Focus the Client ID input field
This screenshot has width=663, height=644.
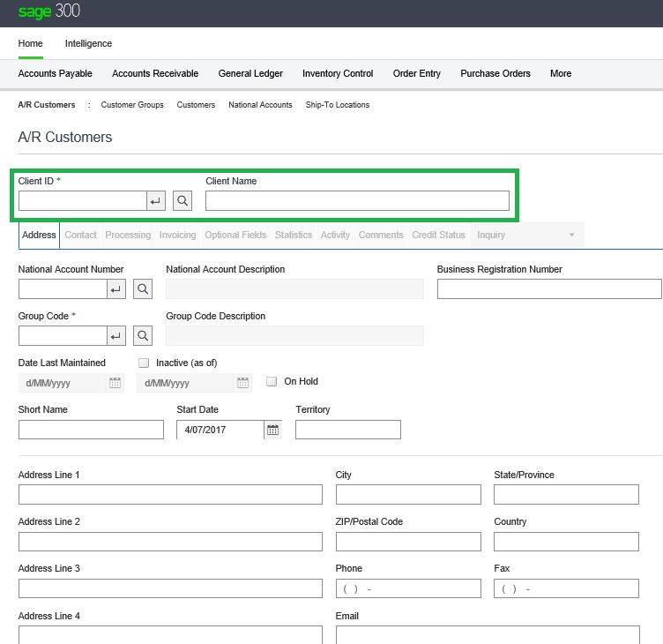[x=83, y=200]
